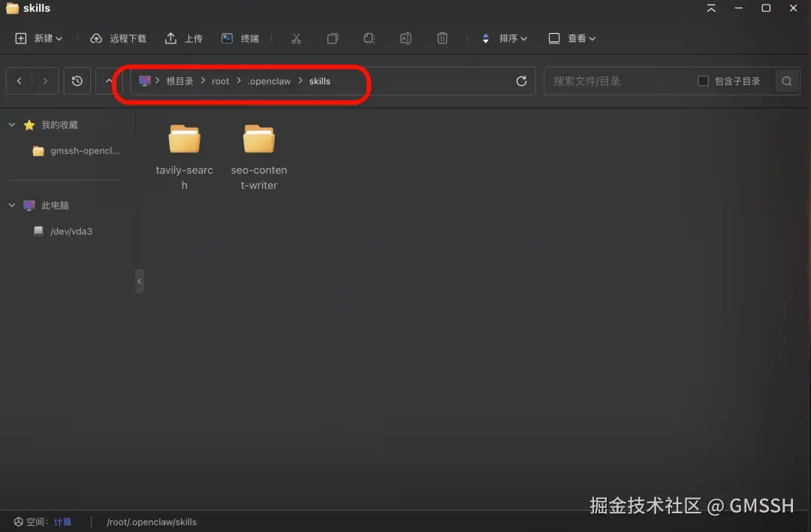Image resolution: width=811 pixels, height=532 pixels.
Task: Click the copy icon in the toolbar
Action: pos(333,38)
